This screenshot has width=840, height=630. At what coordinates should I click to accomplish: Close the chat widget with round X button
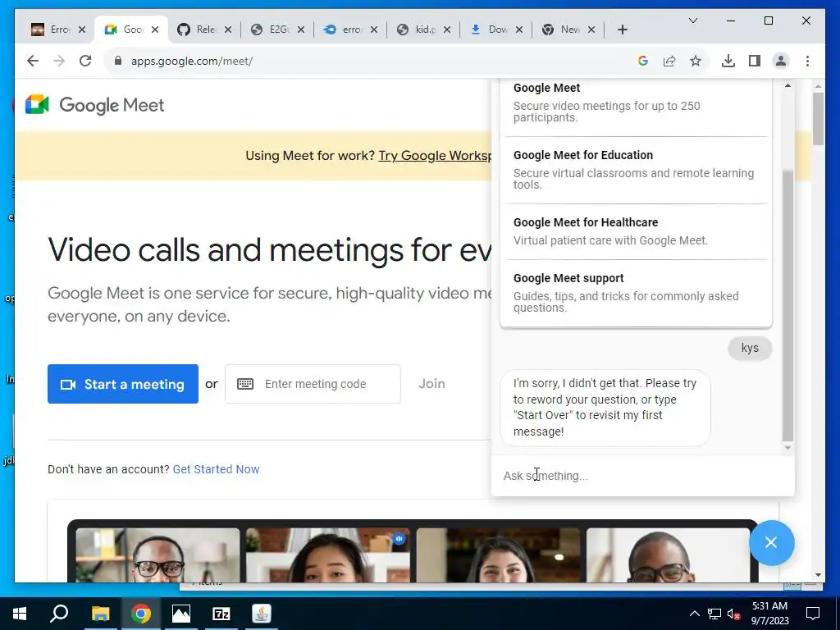pyautogui.click(x=771, y=543)
